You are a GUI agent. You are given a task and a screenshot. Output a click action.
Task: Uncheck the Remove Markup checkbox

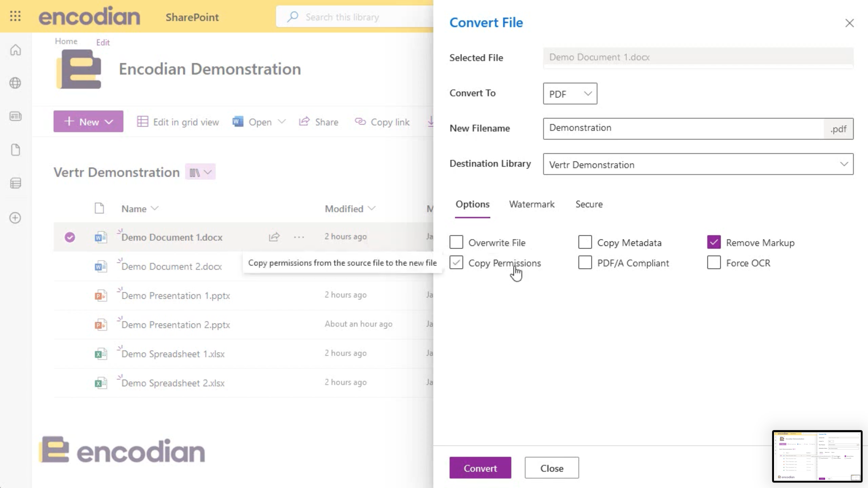pyautogui.click(x=714, y=242)
